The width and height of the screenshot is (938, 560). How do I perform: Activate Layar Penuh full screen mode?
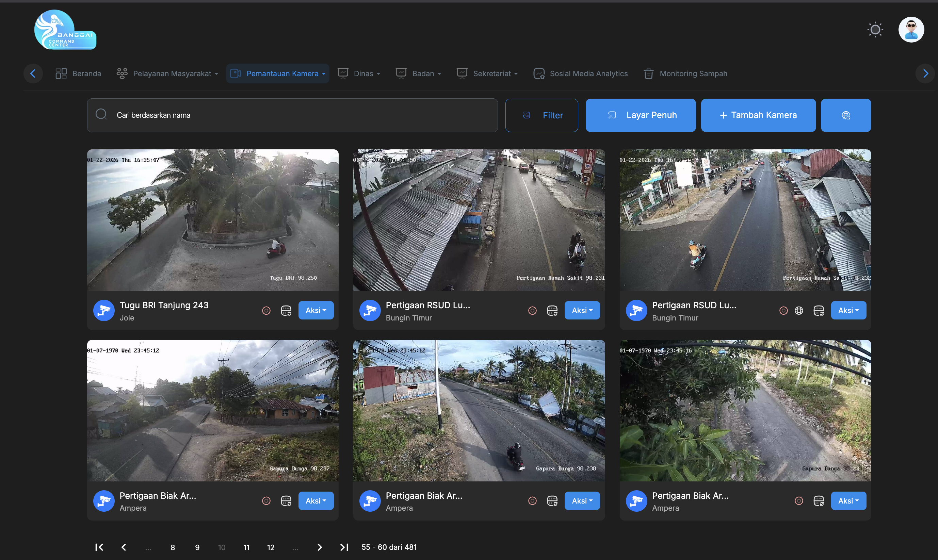(640, 115)
